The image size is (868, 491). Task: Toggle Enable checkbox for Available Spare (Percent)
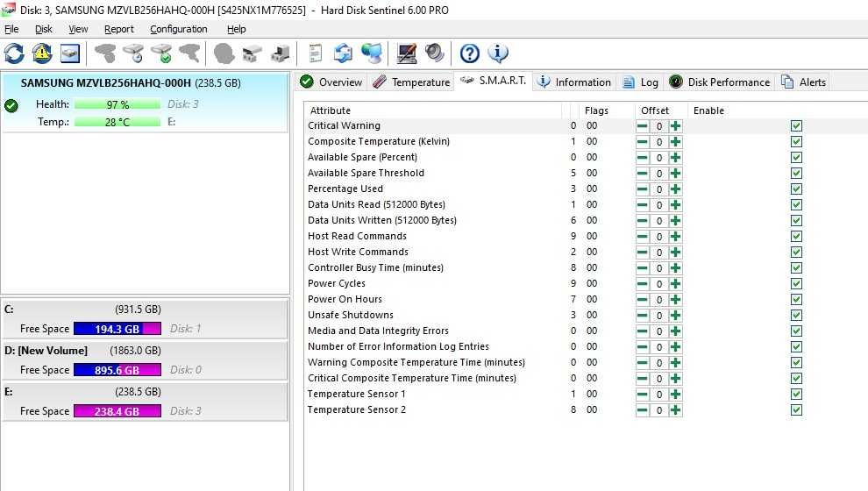pos(796,158)
